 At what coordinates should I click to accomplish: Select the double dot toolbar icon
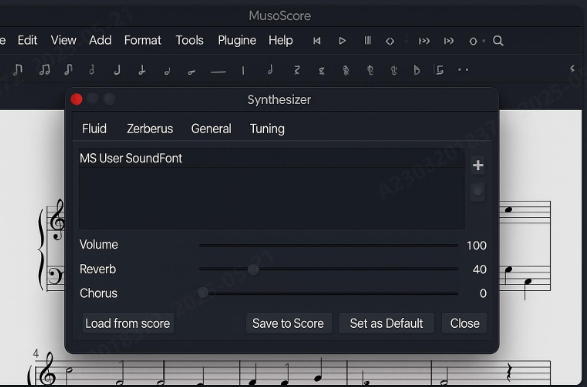(x=463, y=70)
